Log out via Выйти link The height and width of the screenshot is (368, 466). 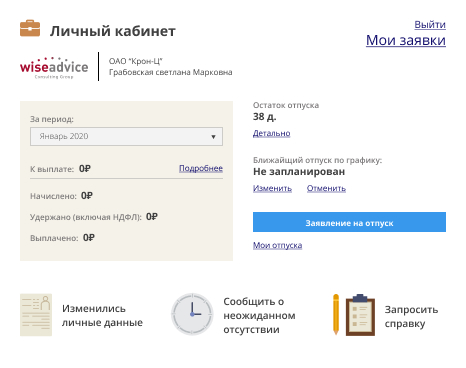tap(430, 25)
